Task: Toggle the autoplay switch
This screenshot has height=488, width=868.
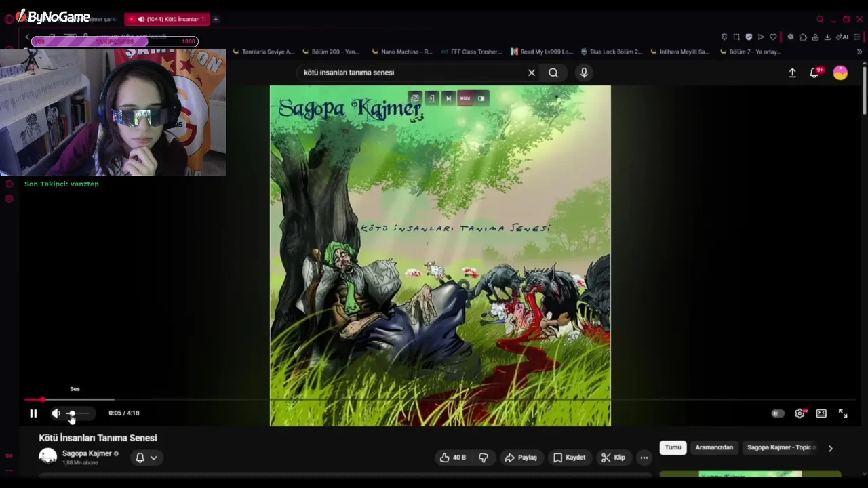Action: point(778,413)
